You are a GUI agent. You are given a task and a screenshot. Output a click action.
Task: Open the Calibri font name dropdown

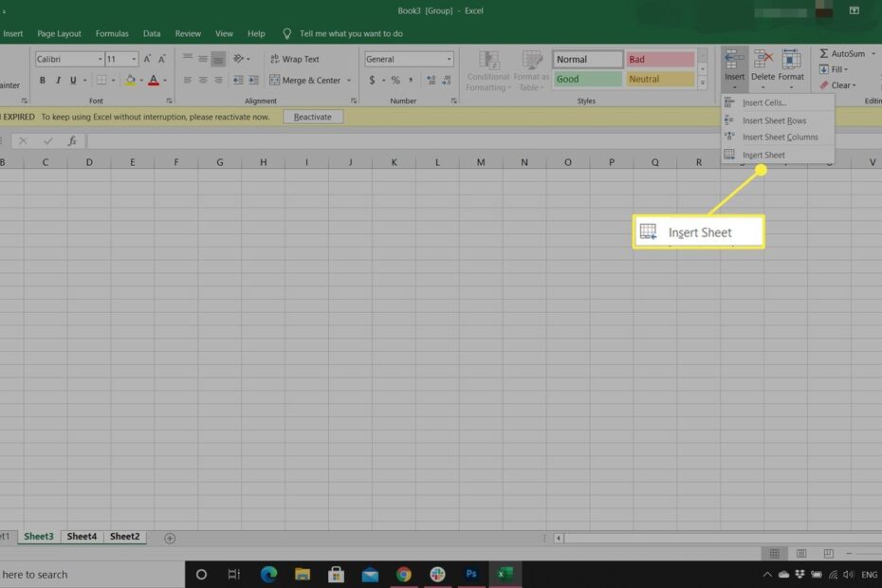tap(101, 59)
